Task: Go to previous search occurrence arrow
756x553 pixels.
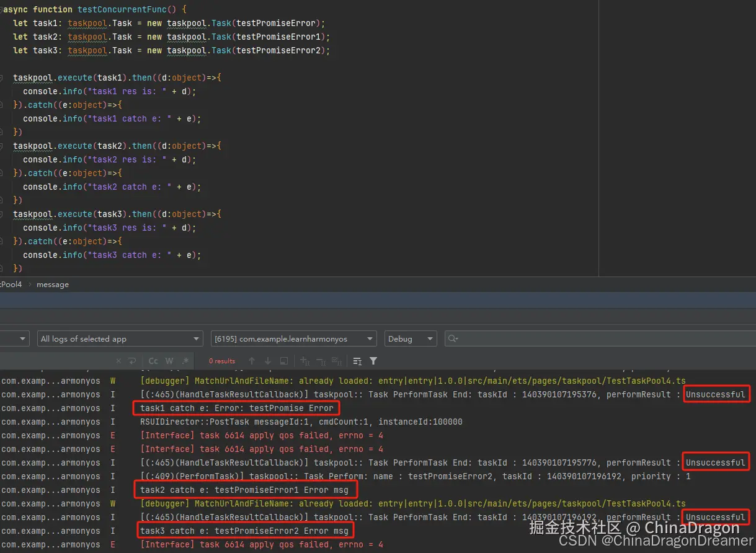Action: click(x=251, y=361)
